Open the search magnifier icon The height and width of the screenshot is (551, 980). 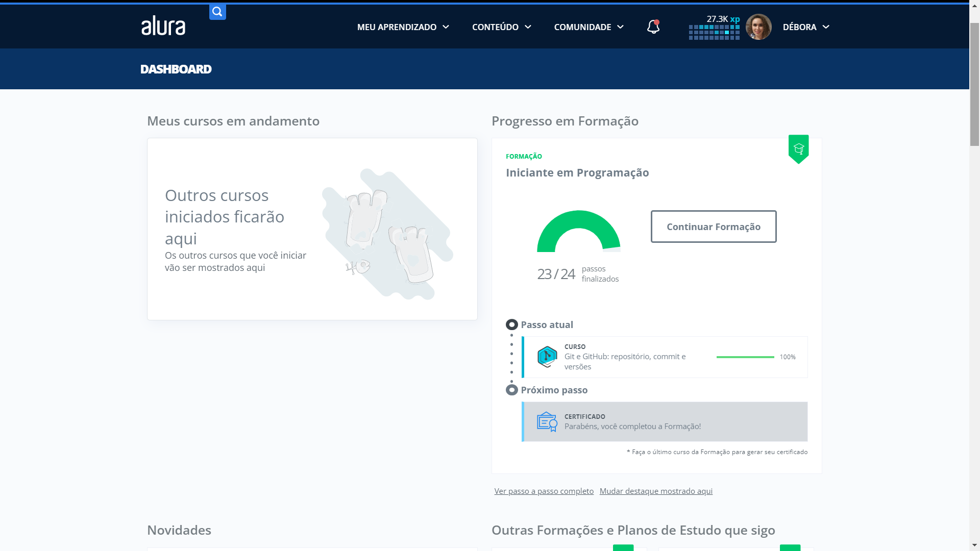(x=217, y=12)
